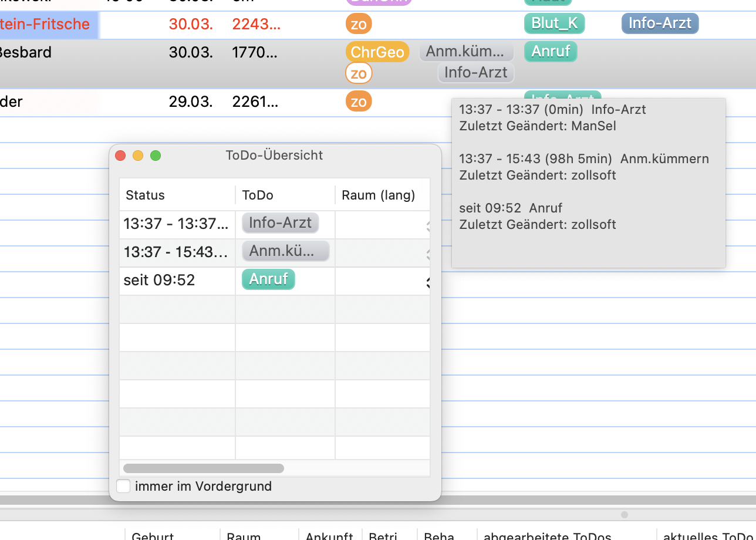Click the orange zo badge in Stein-Fritsche row
Screen dimensions: 756x540
tap(359, 24)
